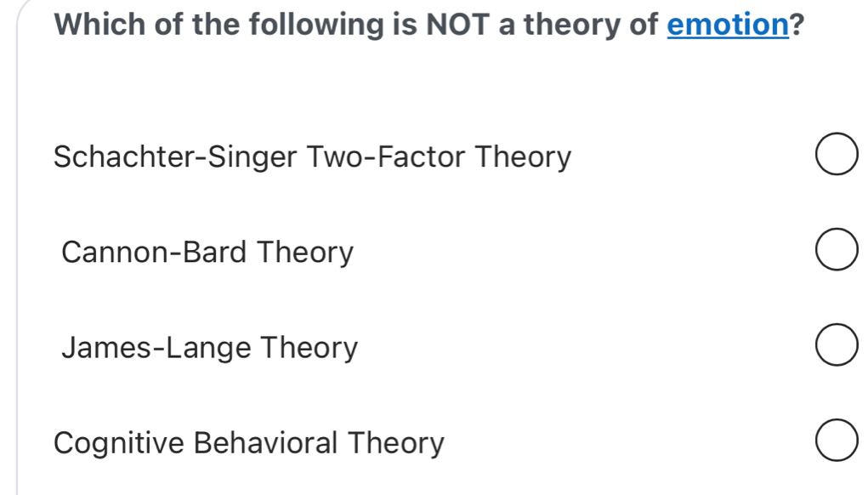Click the question heading text

click(x=429, y=25)
